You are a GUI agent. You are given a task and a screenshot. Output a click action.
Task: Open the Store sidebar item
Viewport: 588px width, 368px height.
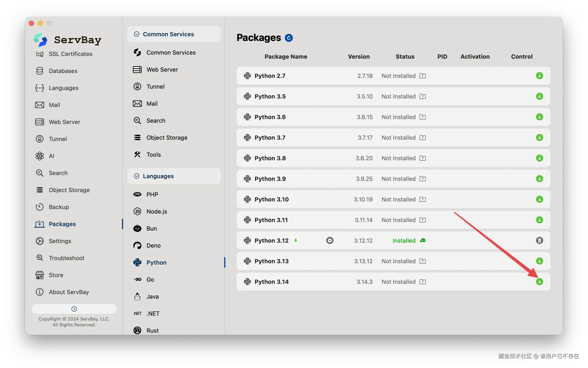click(x=56, y=275)
